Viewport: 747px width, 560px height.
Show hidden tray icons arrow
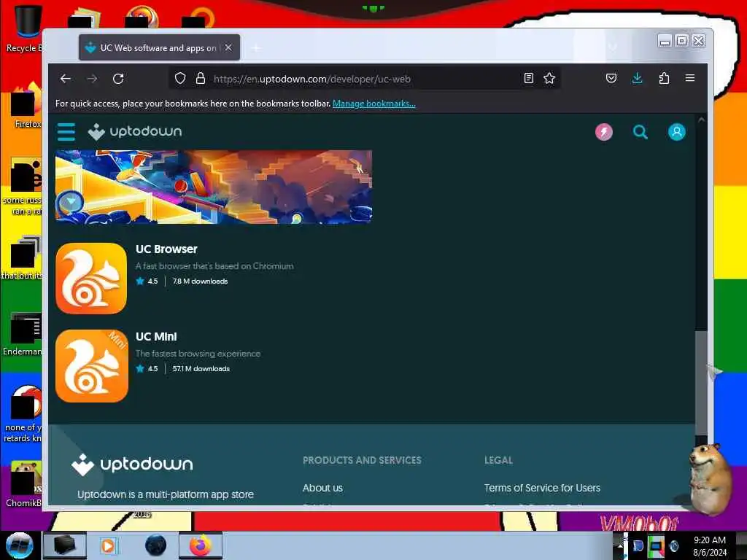pyautogui.click(x=621, y=545)
